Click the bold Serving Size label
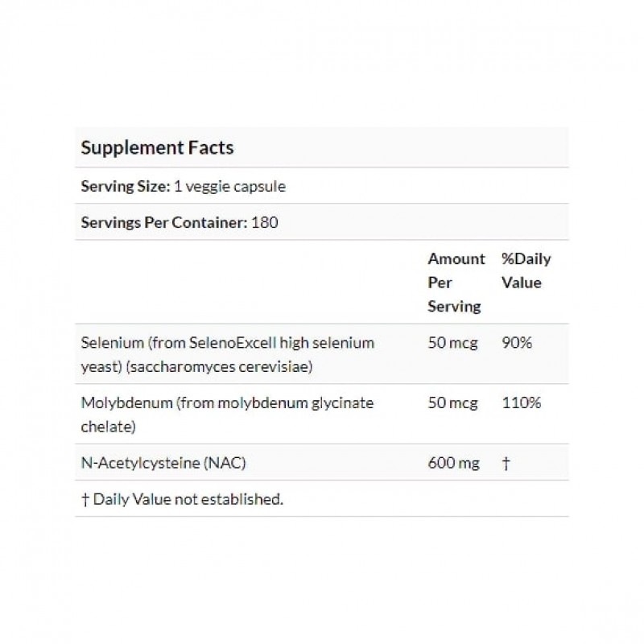The height and width of the screenshot is (644, 644). (x=124, y=186)
